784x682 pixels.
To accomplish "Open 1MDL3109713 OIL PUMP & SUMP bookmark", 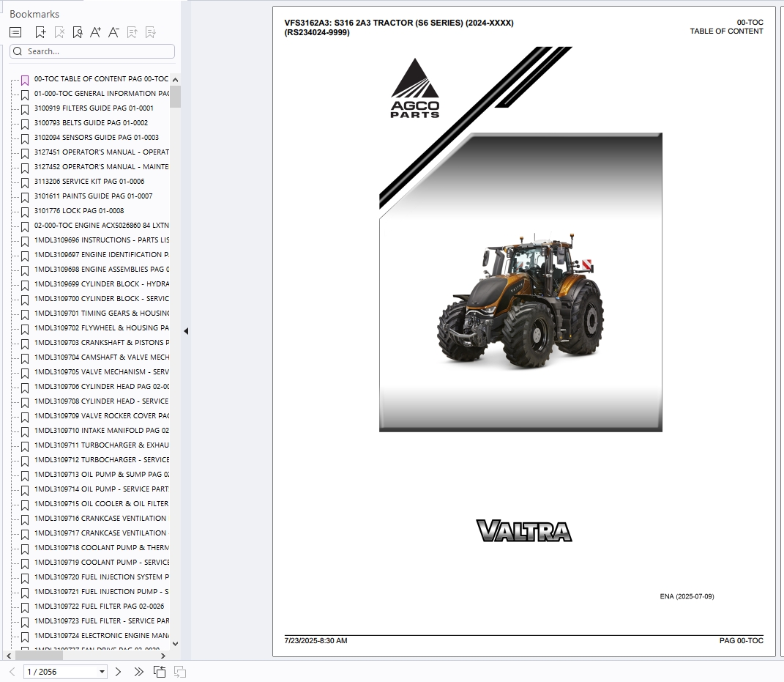I will [x=102, y=475].
